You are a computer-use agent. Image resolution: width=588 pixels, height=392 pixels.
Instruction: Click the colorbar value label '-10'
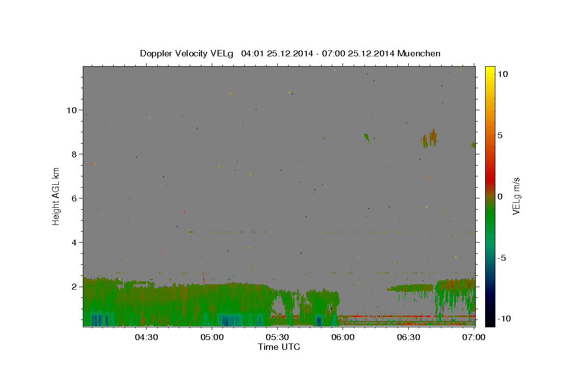click(x=504, y=319)
